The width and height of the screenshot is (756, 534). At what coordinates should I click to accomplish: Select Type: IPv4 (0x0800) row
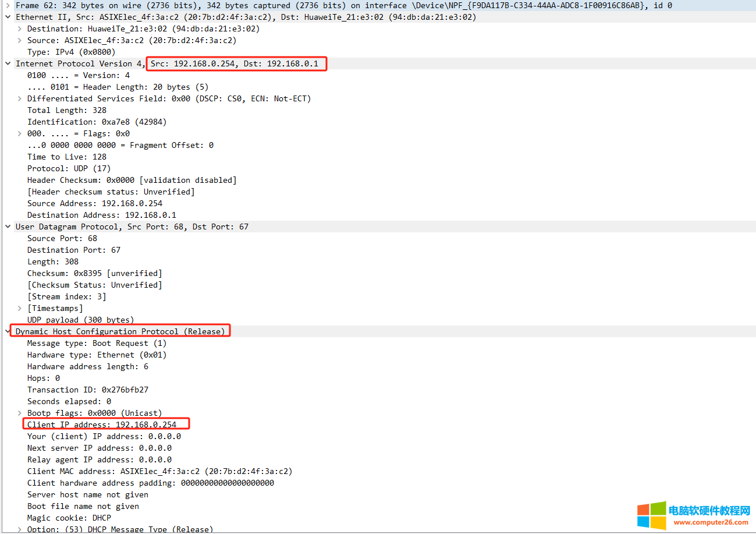tap(71, 52)
